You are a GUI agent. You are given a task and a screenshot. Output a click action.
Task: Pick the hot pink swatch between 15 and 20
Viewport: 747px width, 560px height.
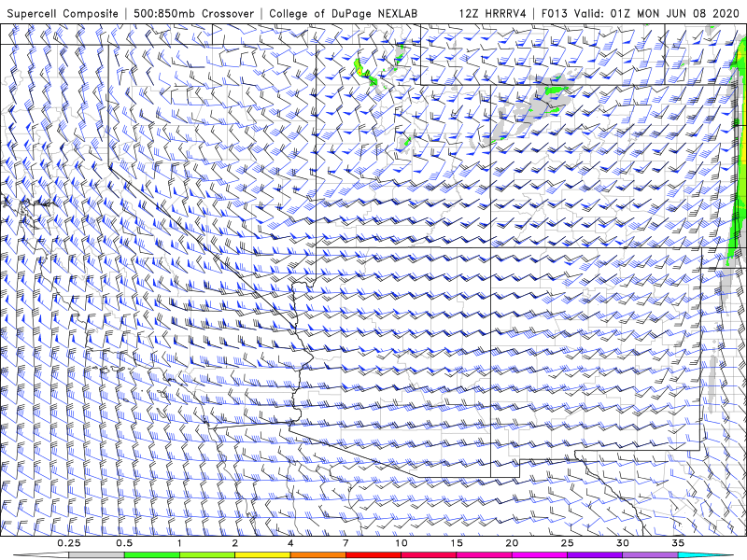(x=484, y=555)
